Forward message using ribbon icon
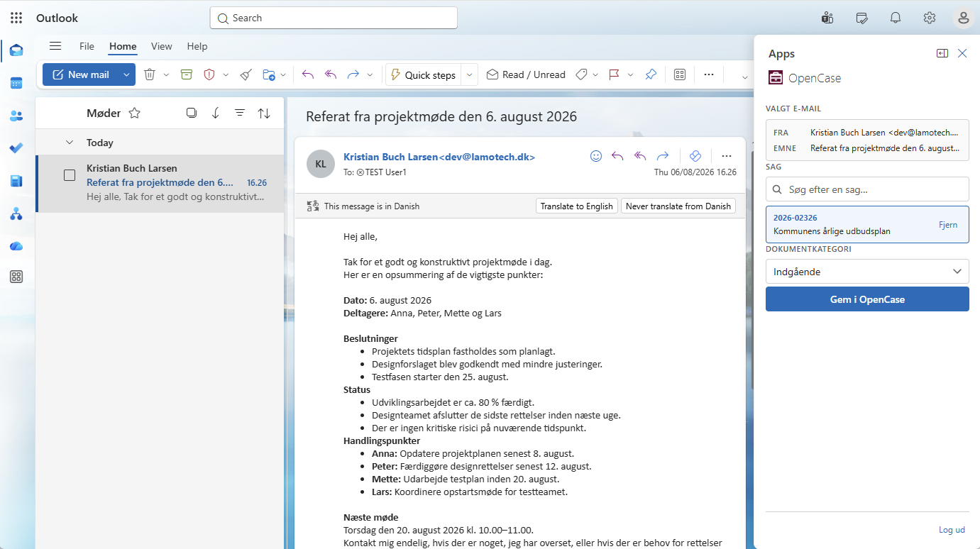The height and width of the screenshot is (549, 980). pyautogui.click(x=353, y=74)
